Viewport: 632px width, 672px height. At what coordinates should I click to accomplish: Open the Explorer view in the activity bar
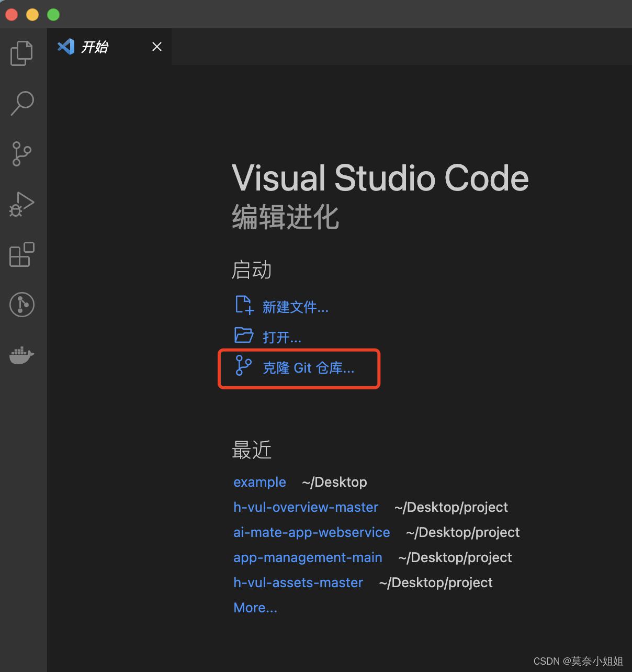point(22,53)
